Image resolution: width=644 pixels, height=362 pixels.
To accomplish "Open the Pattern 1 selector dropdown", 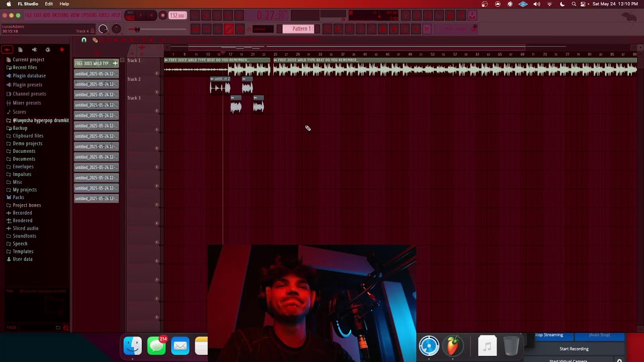I will click(298, 29).
